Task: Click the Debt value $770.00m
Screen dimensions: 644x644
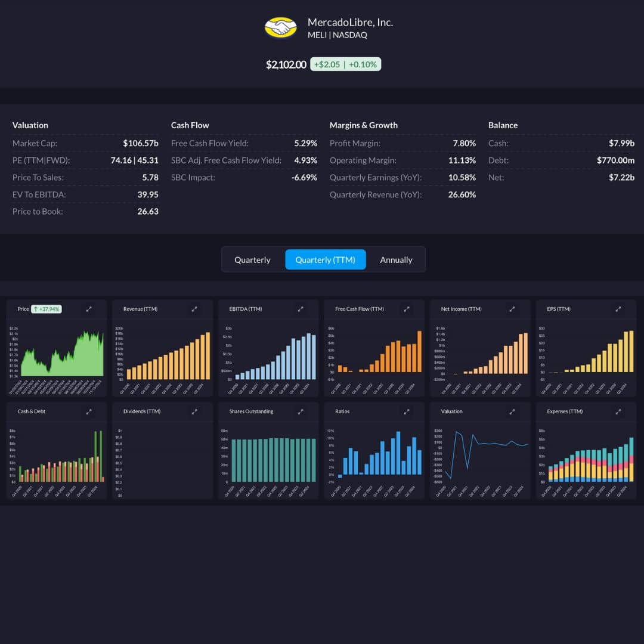Action: click(615, 160)
